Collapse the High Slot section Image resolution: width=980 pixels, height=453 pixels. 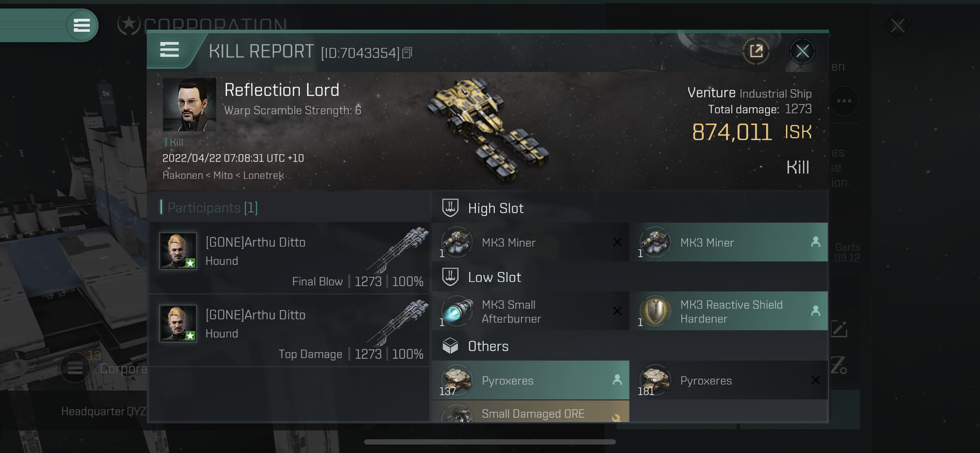click(x=495, y=208)
